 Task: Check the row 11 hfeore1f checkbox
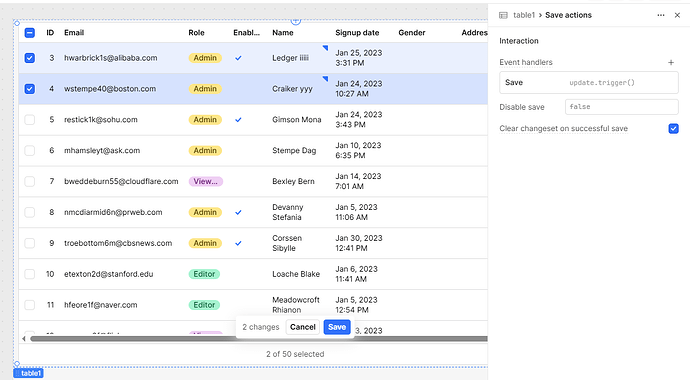pos(29,305)
